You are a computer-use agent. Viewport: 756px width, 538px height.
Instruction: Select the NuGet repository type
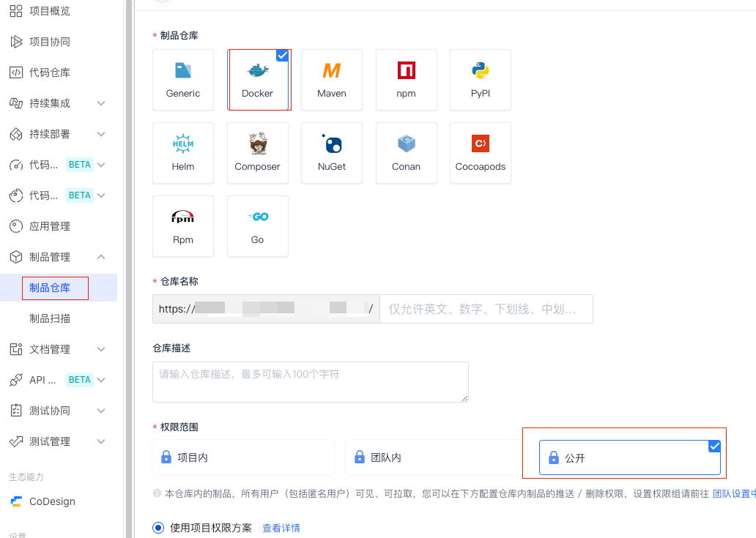332,153
